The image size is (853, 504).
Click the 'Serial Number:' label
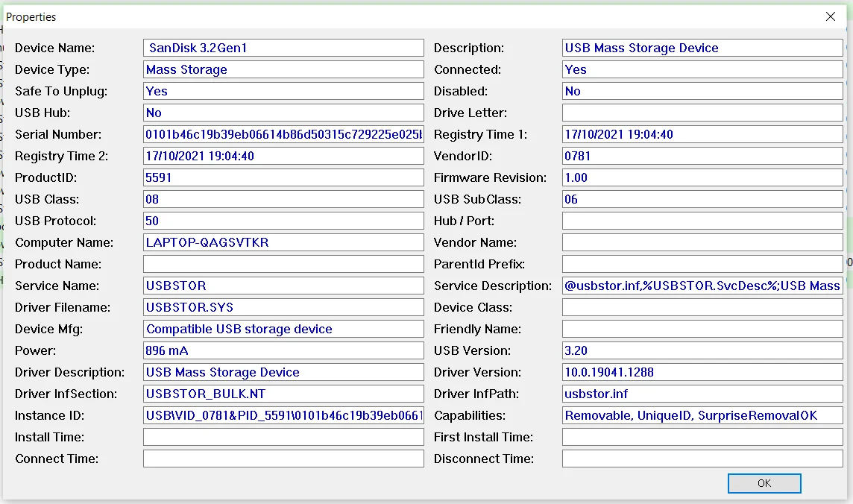point(58,134)
